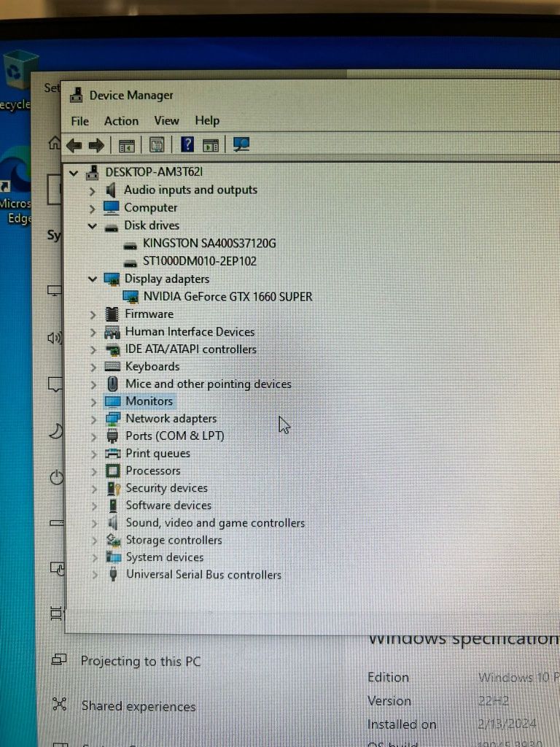The width and height of the screenshot is (560, 747).
Task: Click the blue Help question-mark icon
Action: pyautogui.click(x=187, y=144)
